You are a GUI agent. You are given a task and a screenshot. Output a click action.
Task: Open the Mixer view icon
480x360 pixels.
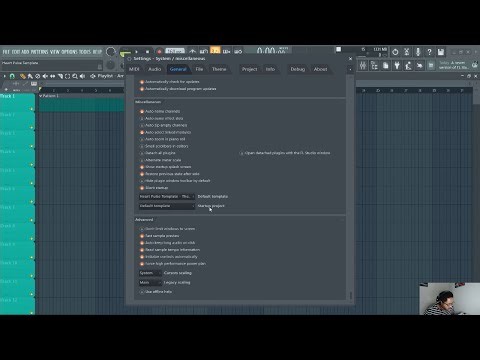click(x=363, y=65)
